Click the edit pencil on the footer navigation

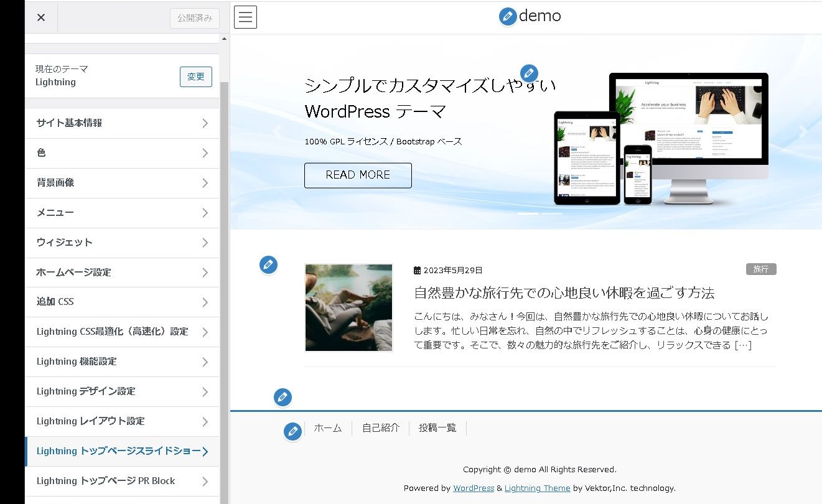tap(292, 431)
